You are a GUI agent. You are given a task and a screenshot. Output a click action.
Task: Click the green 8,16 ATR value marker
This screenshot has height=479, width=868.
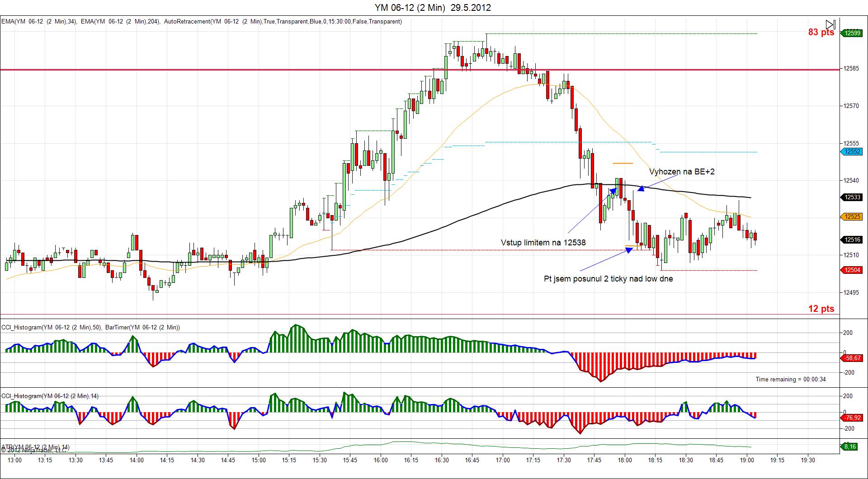coord(850,446)
